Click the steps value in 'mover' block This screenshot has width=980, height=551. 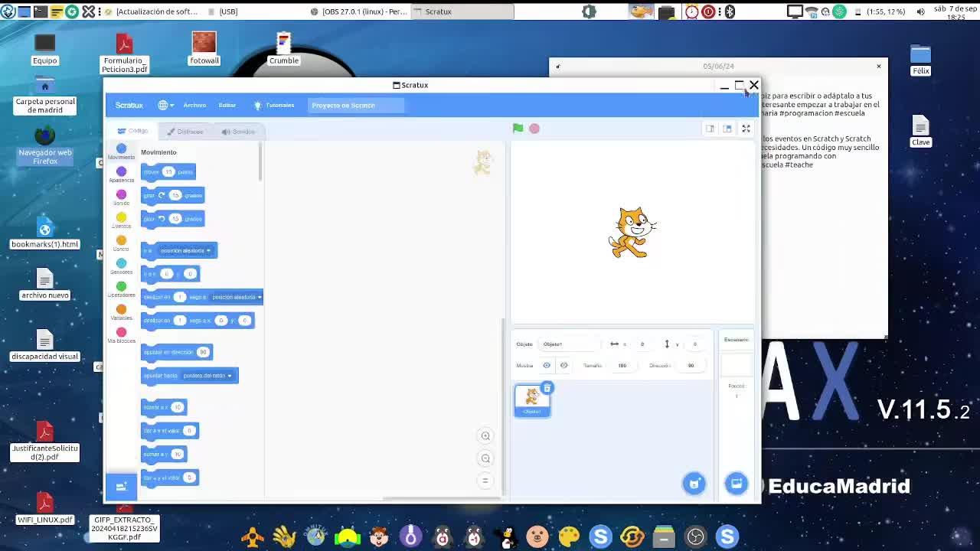coord(168,171)
